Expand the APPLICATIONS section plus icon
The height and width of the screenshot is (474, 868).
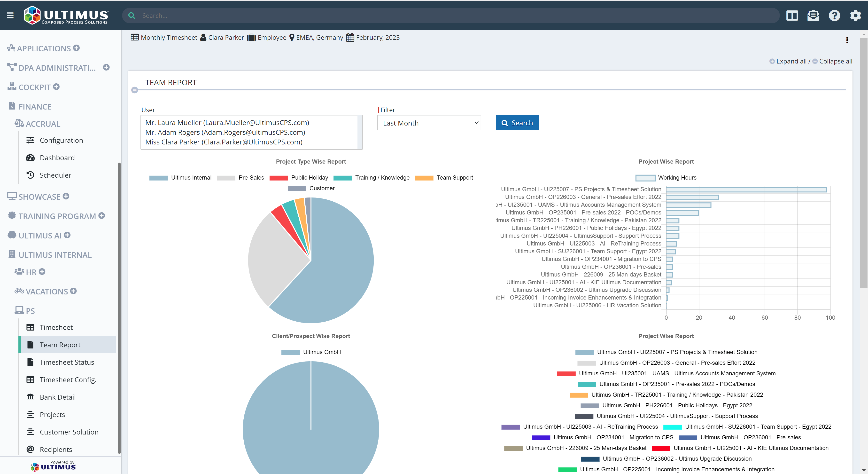(77, 48)
